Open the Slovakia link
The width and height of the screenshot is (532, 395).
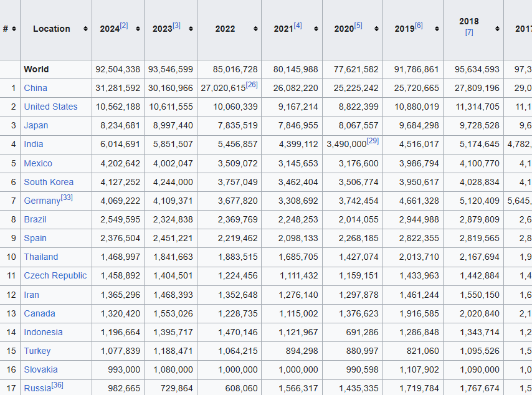pos(40,369)
